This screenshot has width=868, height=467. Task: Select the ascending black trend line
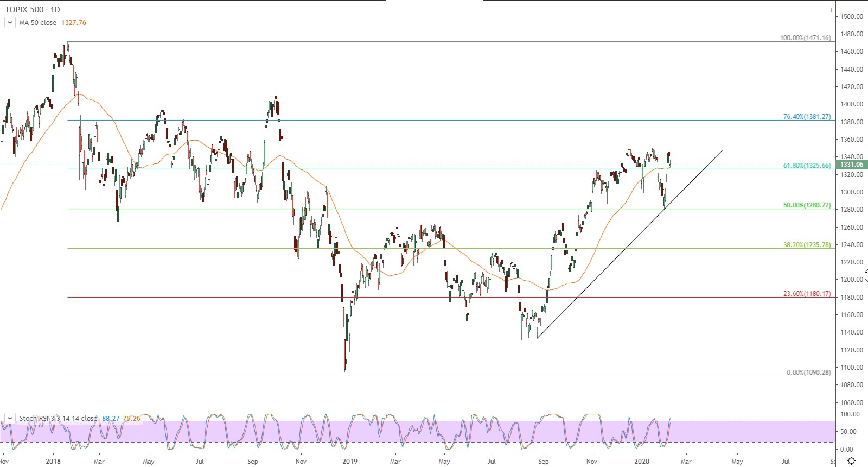pyautogui.click(x=629, y=244)
